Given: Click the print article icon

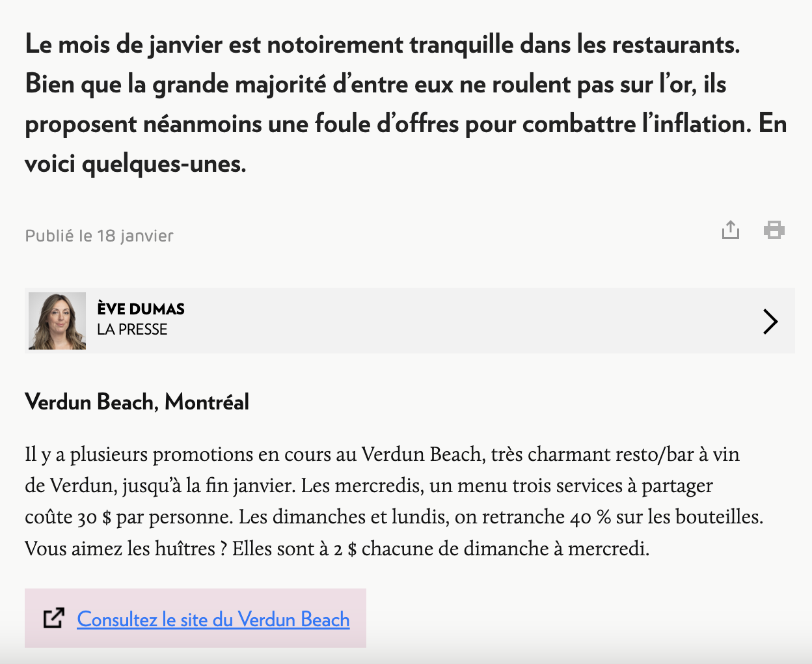Looking at the screenshot, I should coord(774,230).
